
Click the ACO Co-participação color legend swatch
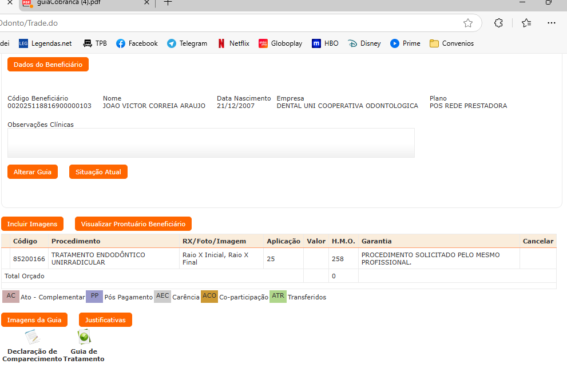[209, 297]
